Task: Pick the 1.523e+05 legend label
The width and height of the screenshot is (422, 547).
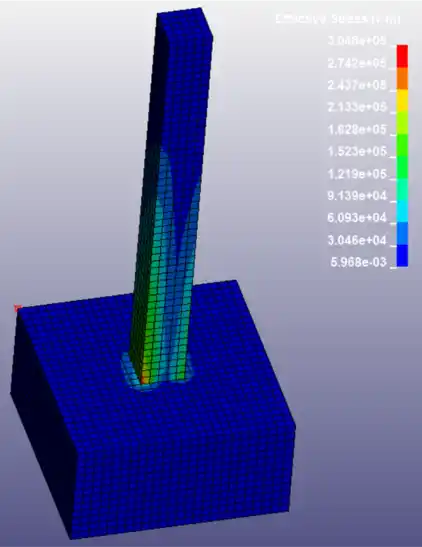Action: (x=357, y=151)
